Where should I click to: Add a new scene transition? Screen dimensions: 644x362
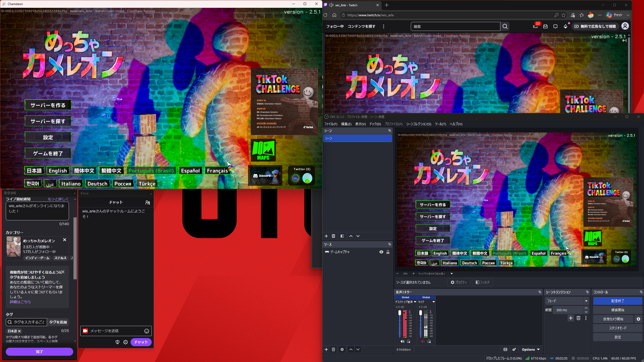571,318
